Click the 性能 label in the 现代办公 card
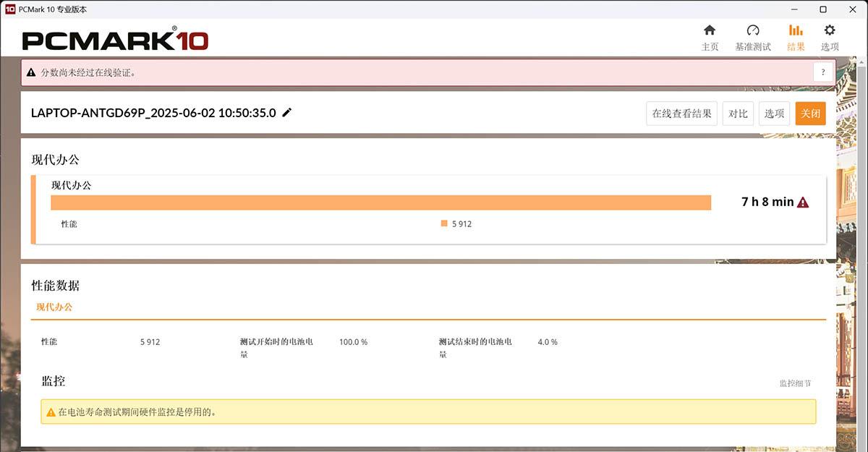Image resolution: width=868 pixels, height=452 pixels. tap(69, 224)
